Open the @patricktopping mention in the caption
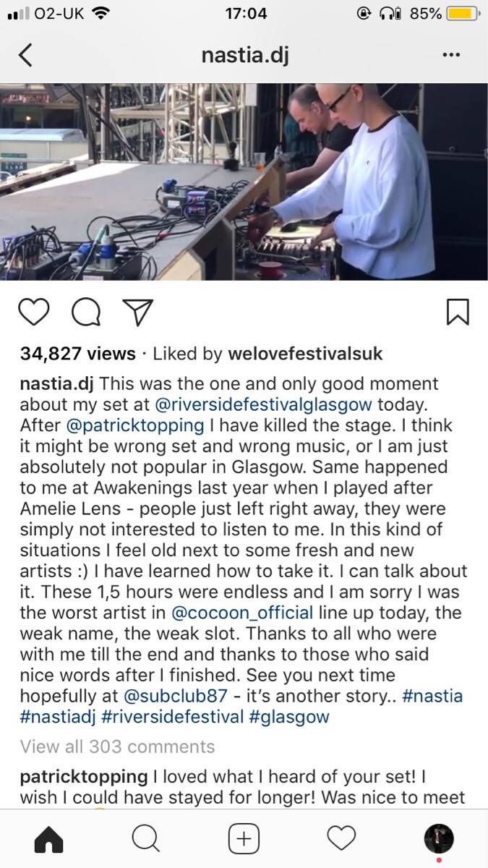 tap(136, 426)
